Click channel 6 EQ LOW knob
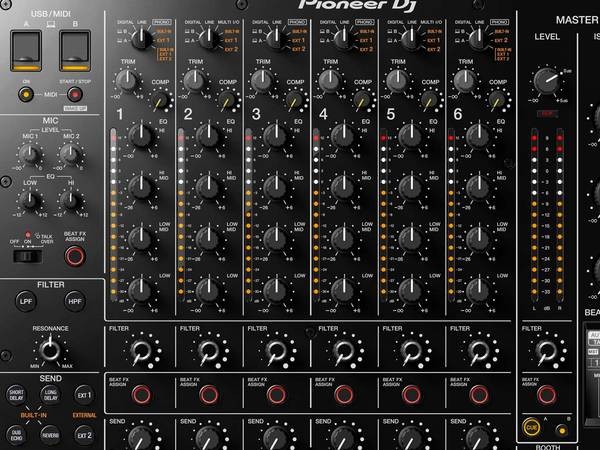600x450 pixels. [x=478, y=291]
